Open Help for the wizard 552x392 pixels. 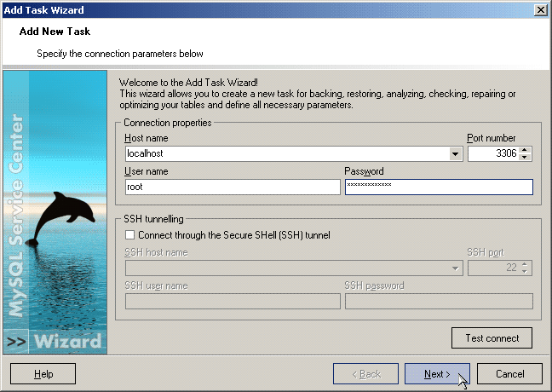(x=43, y=374)
